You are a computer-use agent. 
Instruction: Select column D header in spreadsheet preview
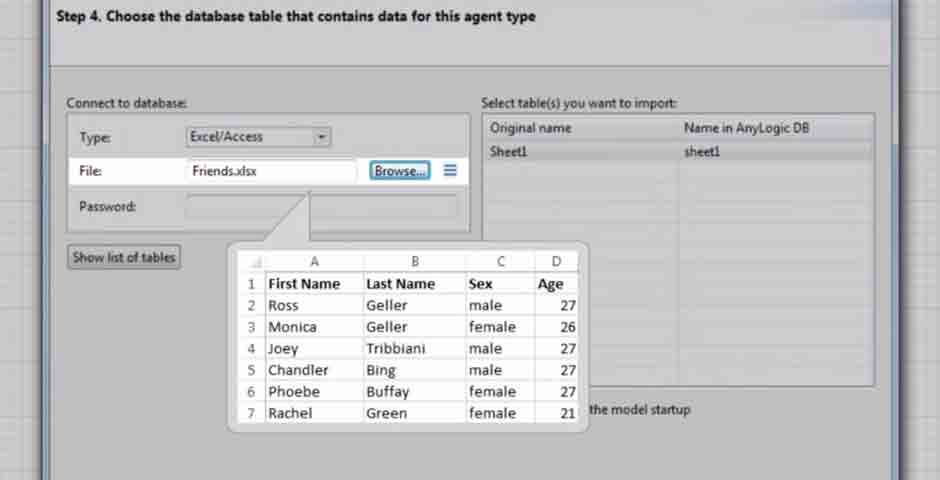556,262
